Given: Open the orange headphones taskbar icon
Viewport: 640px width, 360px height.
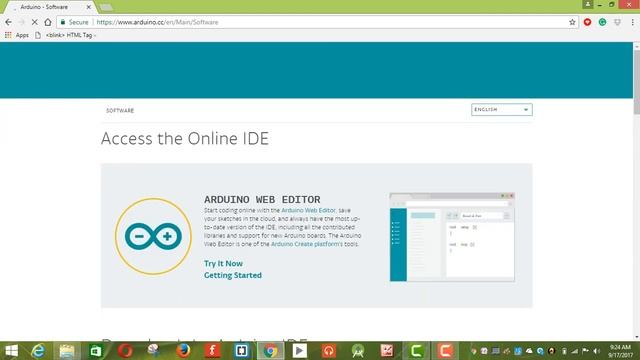Looking at the screenshot, I should [329, 351].
